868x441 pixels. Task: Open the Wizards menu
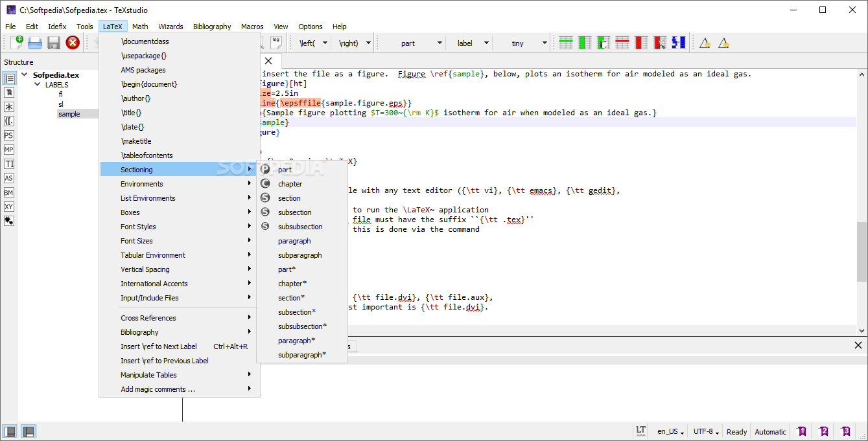coord(170,27)
